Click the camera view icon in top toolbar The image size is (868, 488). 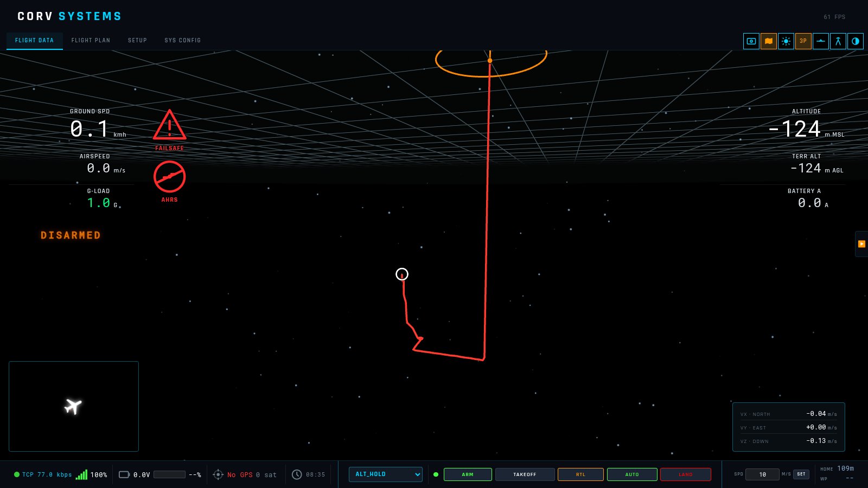(x=751, y=41)
